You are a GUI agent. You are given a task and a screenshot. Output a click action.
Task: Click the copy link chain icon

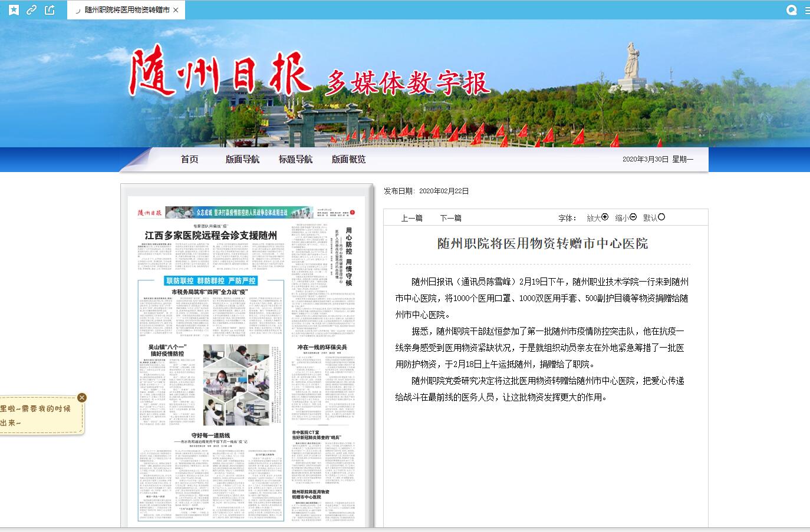pyautogui.click(x=32, y=9)
